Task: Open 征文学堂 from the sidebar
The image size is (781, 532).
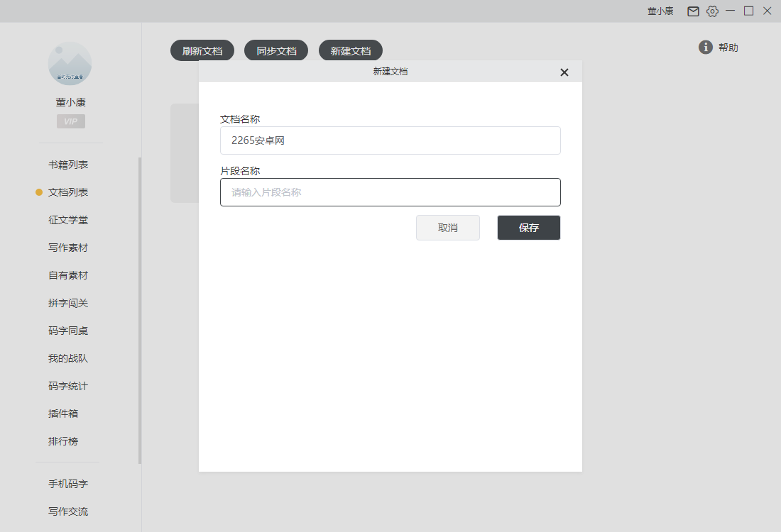Action: tap(67, 219)
